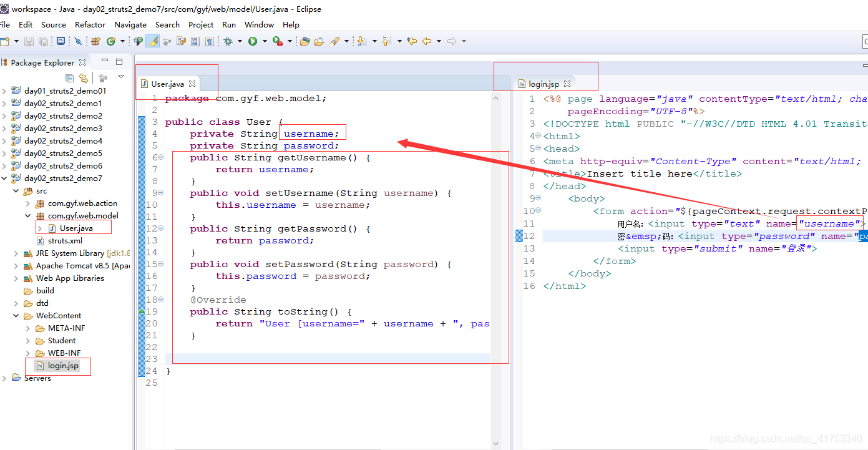Close the User.java editor tab
868x450 pixels.
[192, 84]
